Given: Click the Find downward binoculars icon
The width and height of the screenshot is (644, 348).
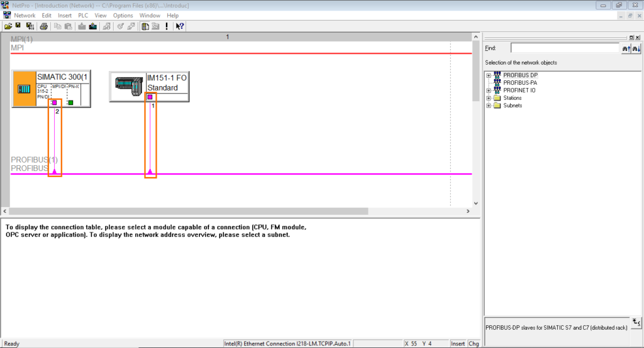Looking at the screenshot, I should pos(636,48).
